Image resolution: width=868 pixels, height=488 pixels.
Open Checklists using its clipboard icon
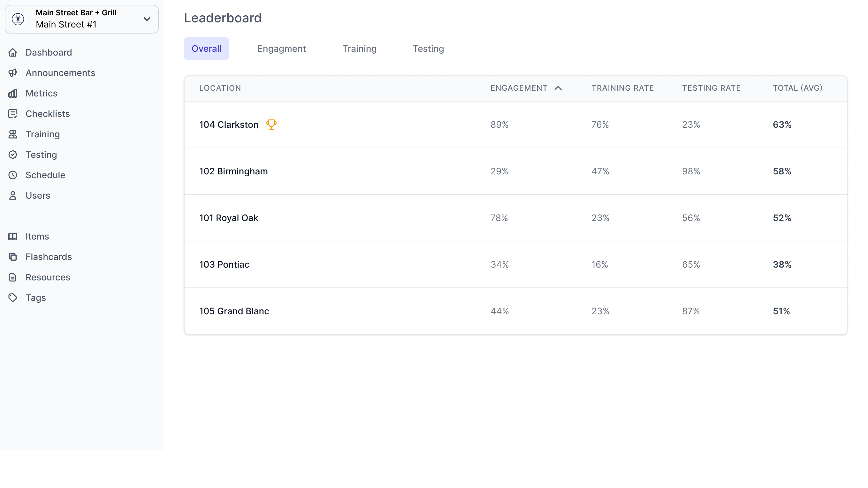tap(13, 114)
